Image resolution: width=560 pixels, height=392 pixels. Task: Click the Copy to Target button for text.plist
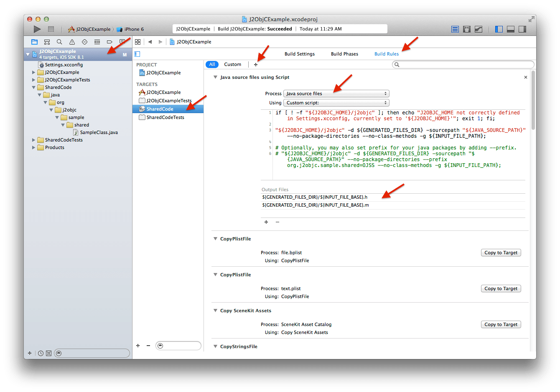[x=501, y=288]
